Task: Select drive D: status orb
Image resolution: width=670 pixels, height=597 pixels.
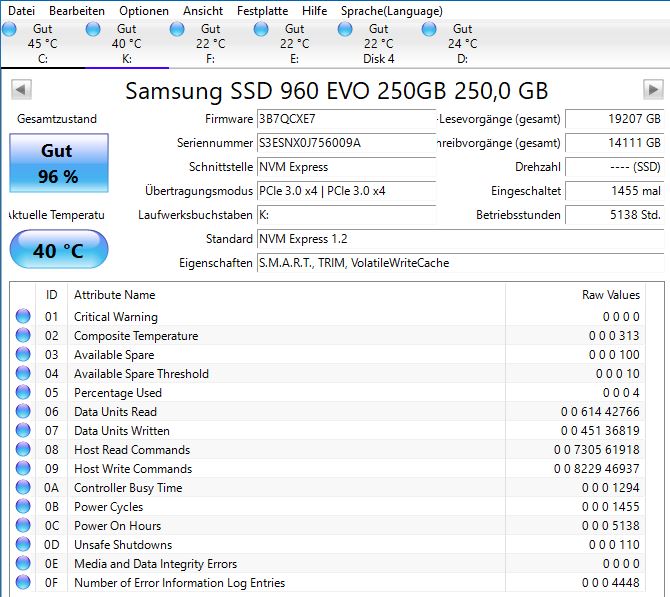Action: pyautogui.click(x=429, y=29)
